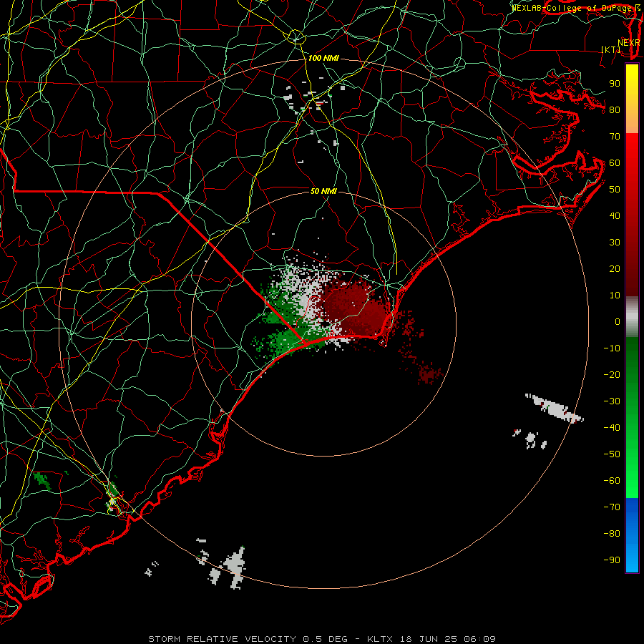
Task: Click the dark red outbound velocity echo
Action: [357, 308]
